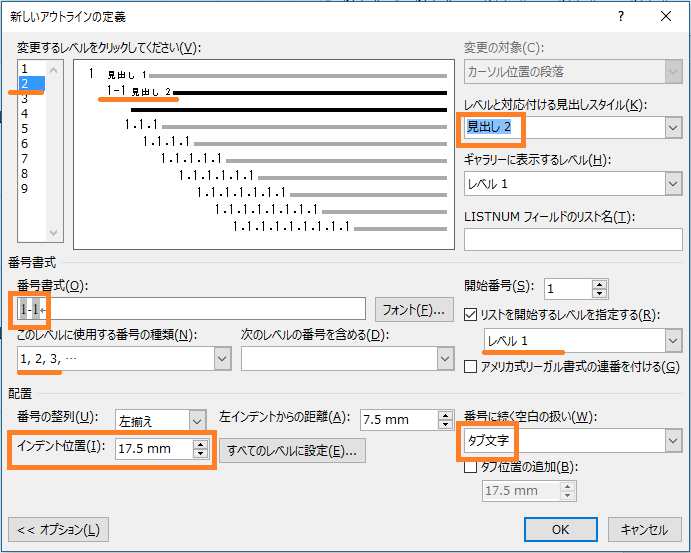Open the ギャラリーに表示するレベル dropdown
Viewport: 691px width, 553px height.
point(673,183)
